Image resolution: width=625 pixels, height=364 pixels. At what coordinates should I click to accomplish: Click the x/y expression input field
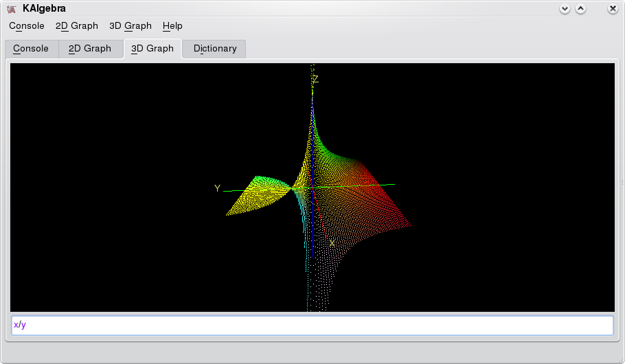tap(312, 326)
